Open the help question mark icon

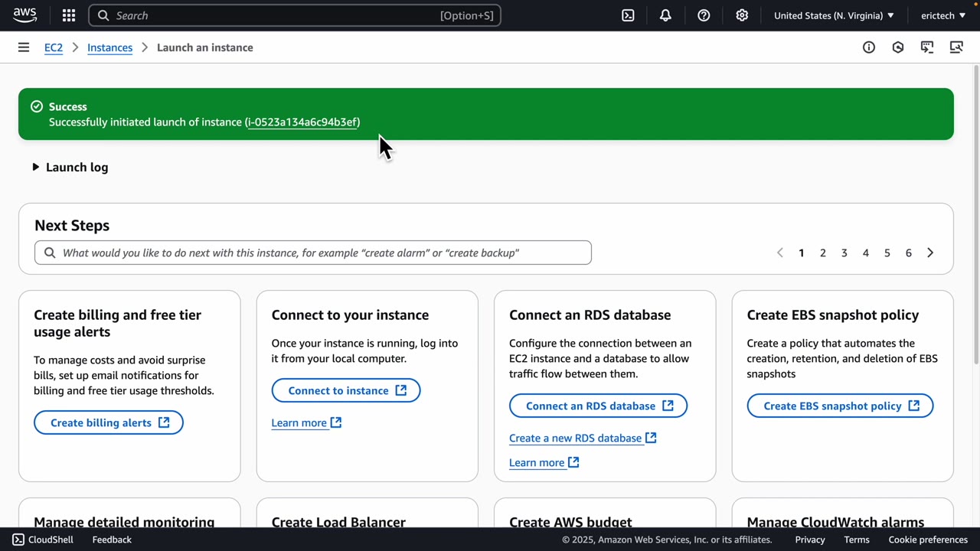pos(704,15)
